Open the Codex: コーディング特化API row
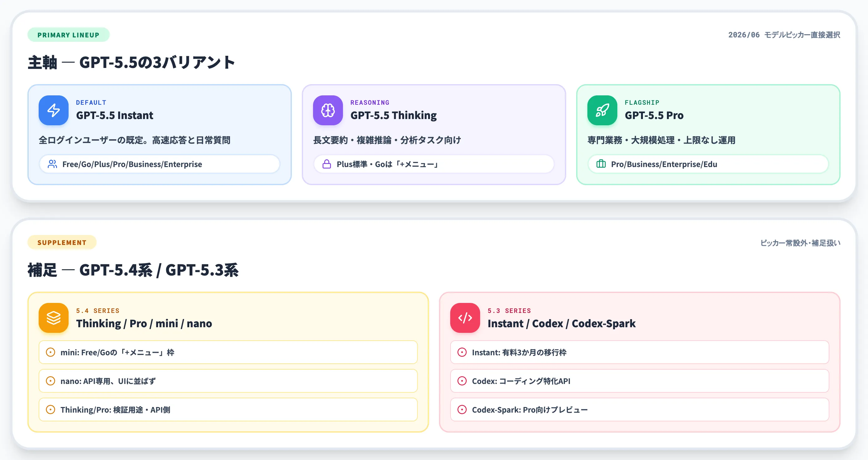 tap(639, 381)
